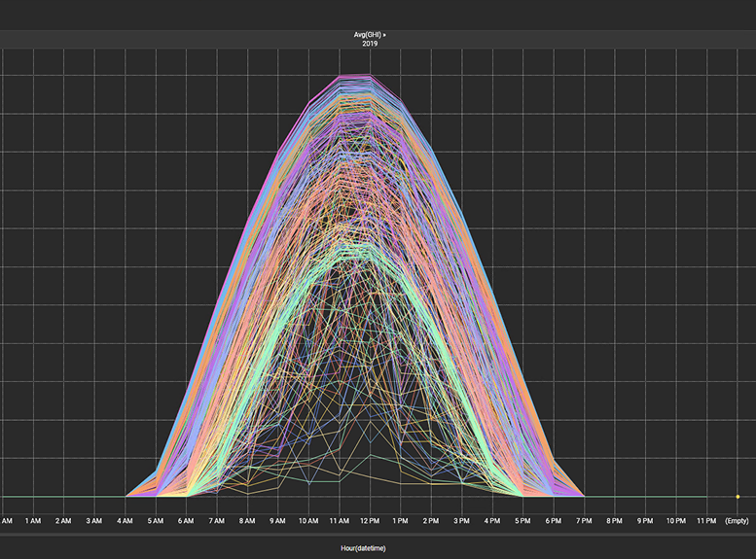Click the 7 AM axis label

[216, 521]
